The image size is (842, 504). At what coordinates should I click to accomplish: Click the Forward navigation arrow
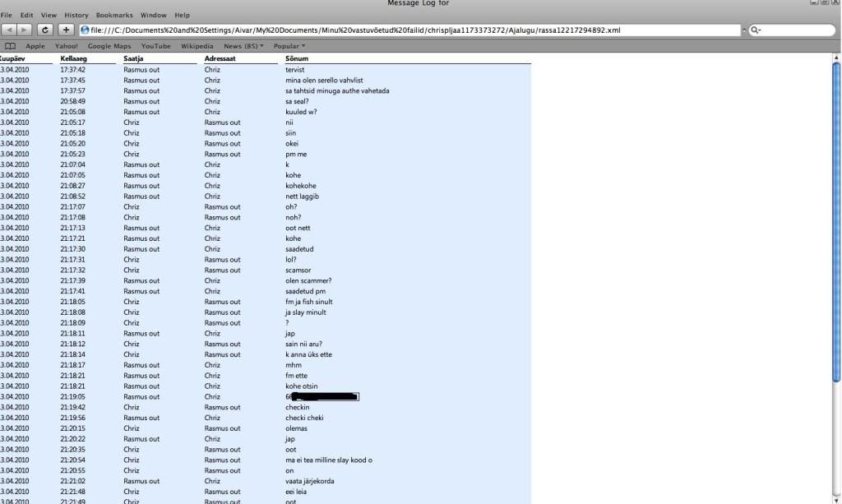click(x=24, y=30)
